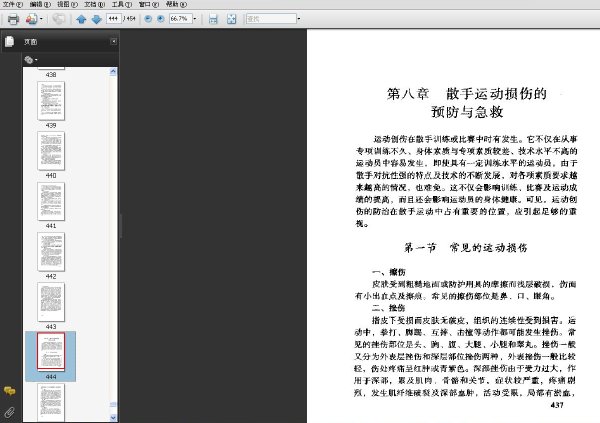Click the fit full page icon
Image resolution: width=600 pixels, height=423 pixels.
[x=232, y=19]
